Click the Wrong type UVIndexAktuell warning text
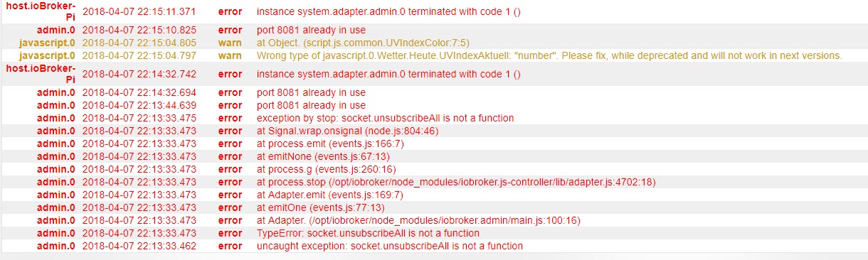Viewport: 868px width, 260px height. coord(549,55)
